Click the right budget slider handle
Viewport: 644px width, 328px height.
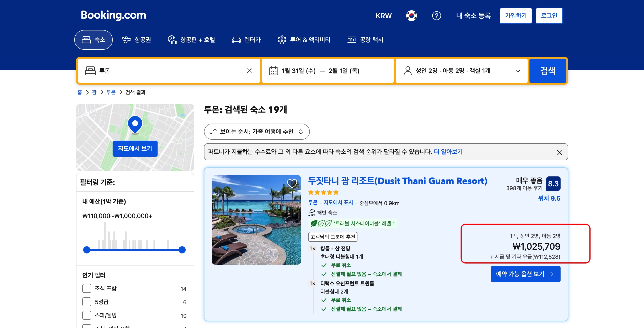click(x=182, y=250)
